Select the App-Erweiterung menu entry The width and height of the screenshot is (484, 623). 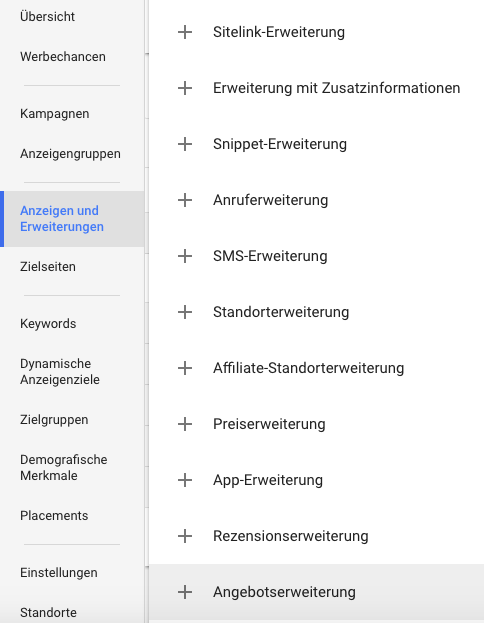click(316, 480)
